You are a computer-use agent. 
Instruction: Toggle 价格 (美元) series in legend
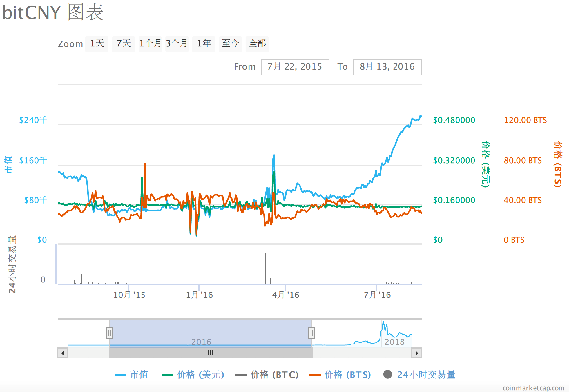pyautogui.click(x=200, y=375)
